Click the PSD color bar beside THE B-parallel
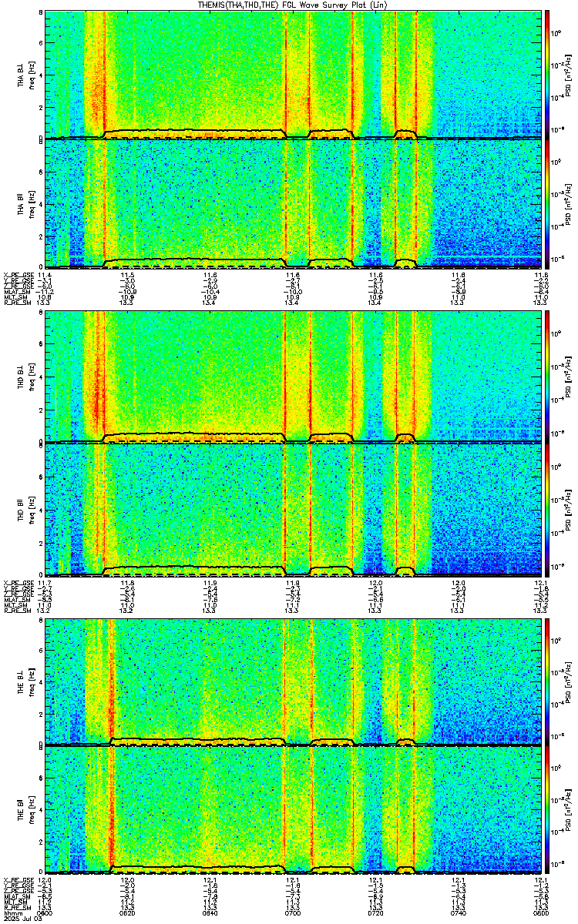578x924 pixels. [547, 810]
